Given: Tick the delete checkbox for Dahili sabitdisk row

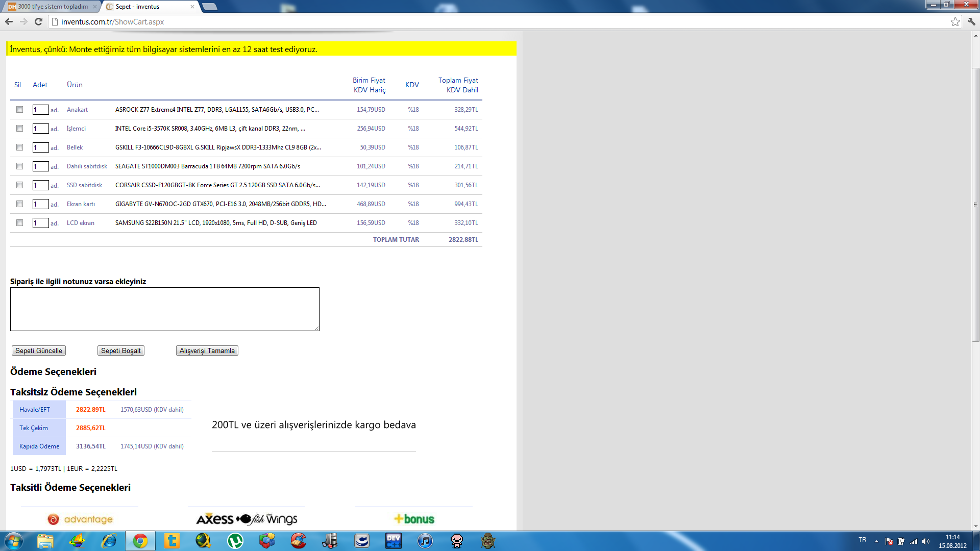Looking at the screenshot, I should click(20, 166).
